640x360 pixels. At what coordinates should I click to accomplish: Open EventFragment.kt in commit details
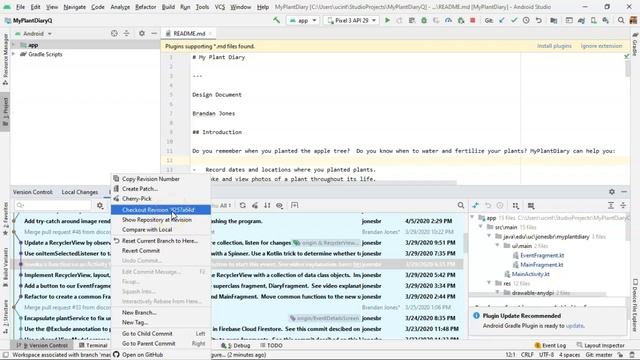[x=542, y=255]
